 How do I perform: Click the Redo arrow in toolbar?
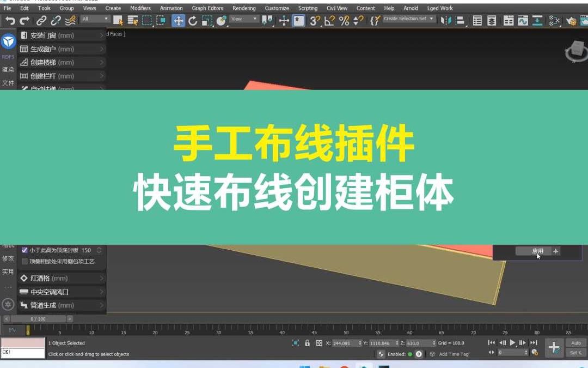tap(24, 21)
